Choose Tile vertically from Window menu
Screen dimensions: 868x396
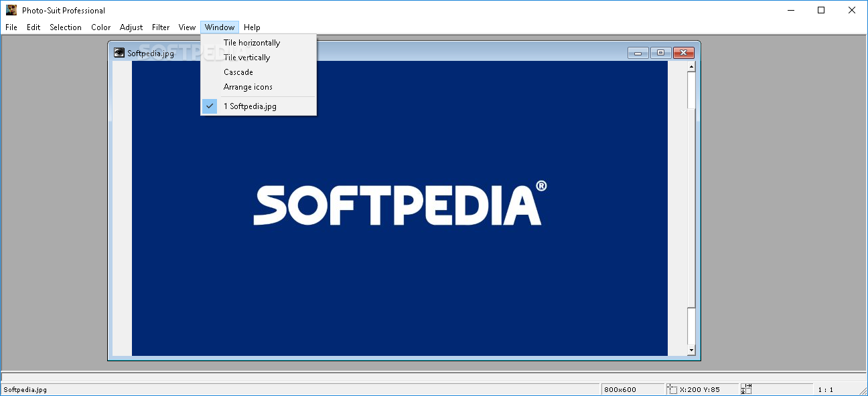pyautogui.click(x=259, y=58)
